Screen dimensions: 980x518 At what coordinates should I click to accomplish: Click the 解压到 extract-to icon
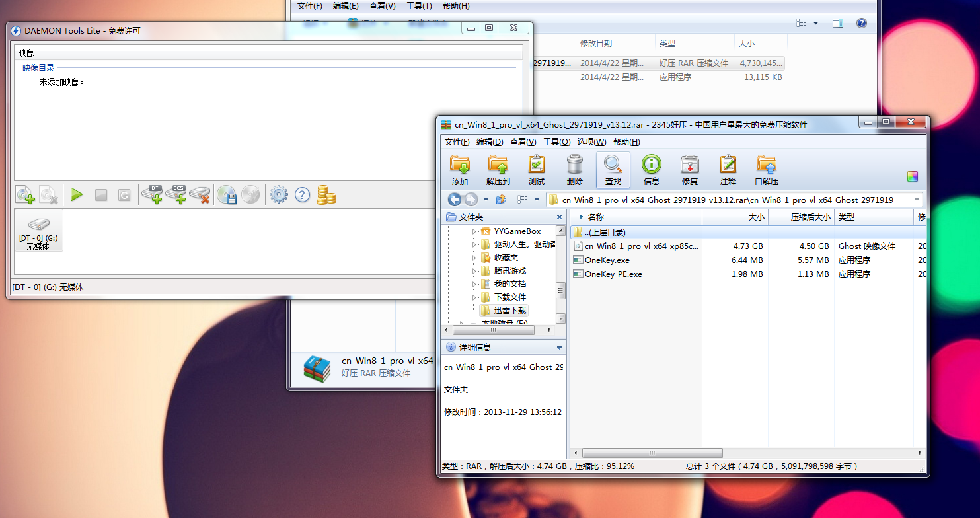click(x=498, y=170)
